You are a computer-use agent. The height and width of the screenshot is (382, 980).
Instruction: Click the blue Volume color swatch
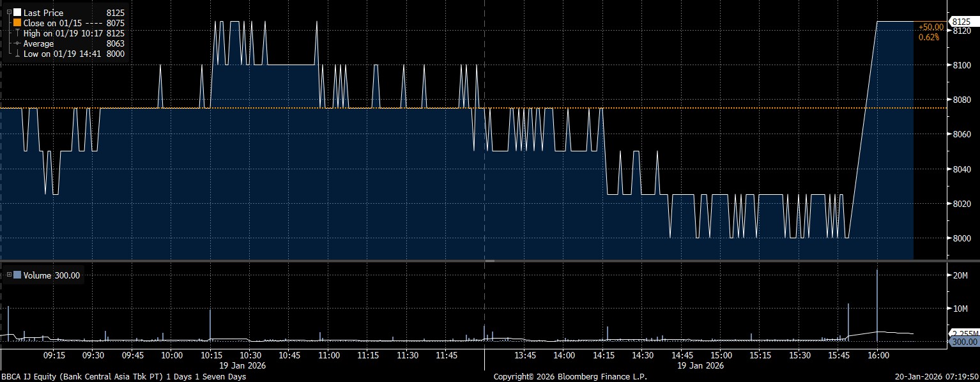pyautogui.click(x=17, y=275)
